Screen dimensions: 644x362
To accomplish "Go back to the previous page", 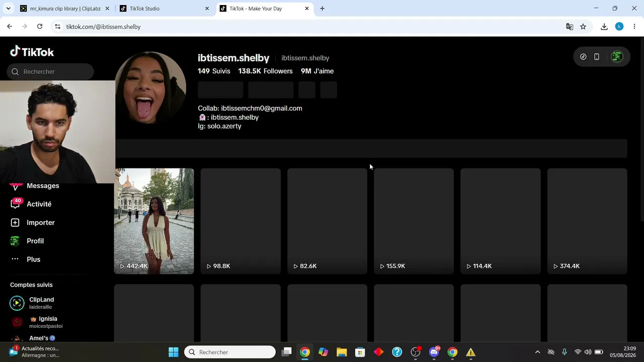I will tap(10, 27).
